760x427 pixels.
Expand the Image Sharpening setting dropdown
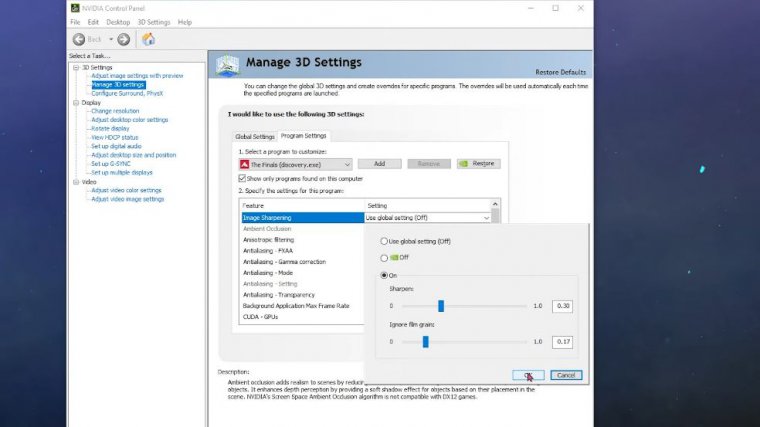coord(487,217)
